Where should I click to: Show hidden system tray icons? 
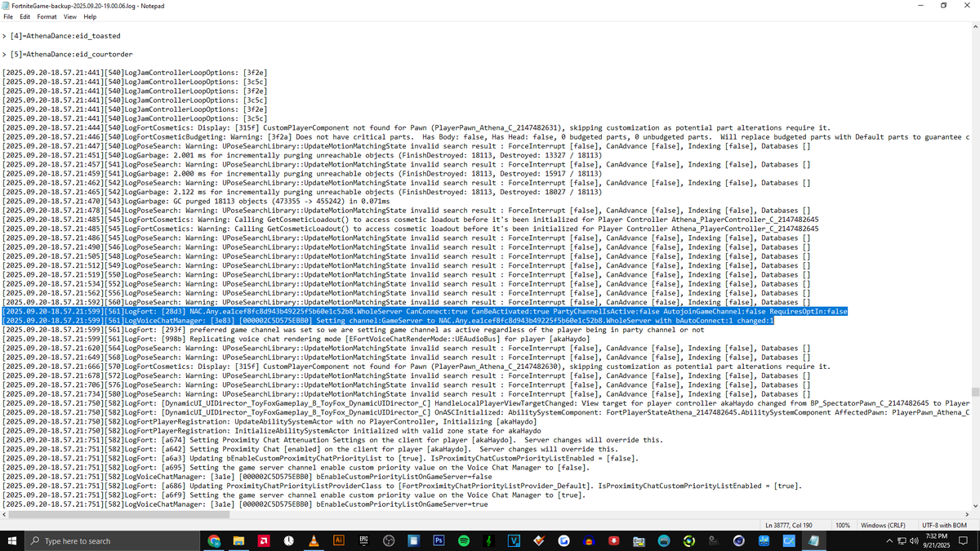pyautogui.click(x=889, y=540)
